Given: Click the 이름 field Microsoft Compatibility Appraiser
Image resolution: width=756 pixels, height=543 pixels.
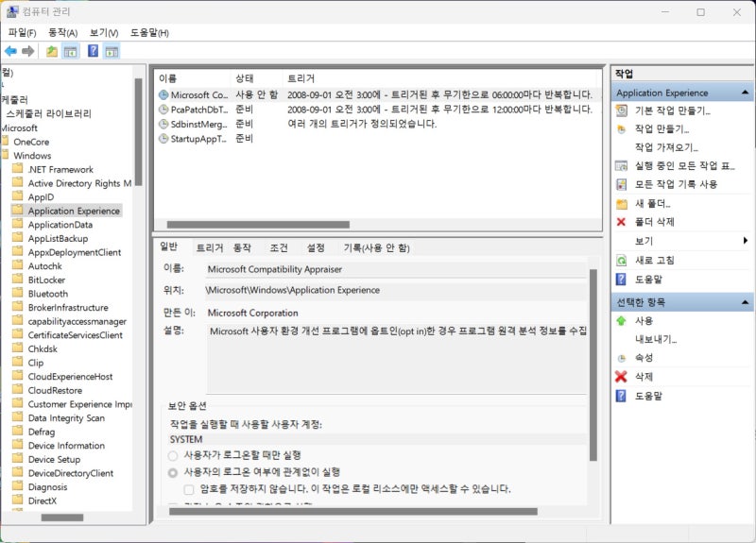Looking at the screenshot, I should (396, 269).
